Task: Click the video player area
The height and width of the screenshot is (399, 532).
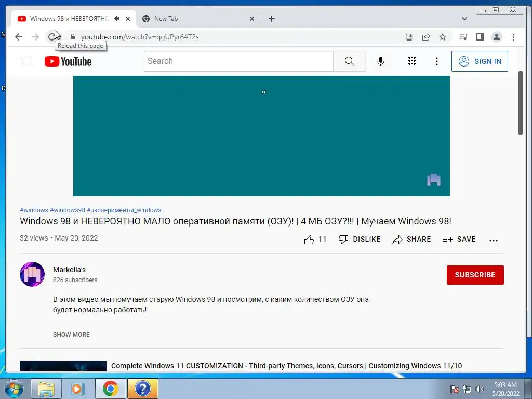Action: click(262, 136)
